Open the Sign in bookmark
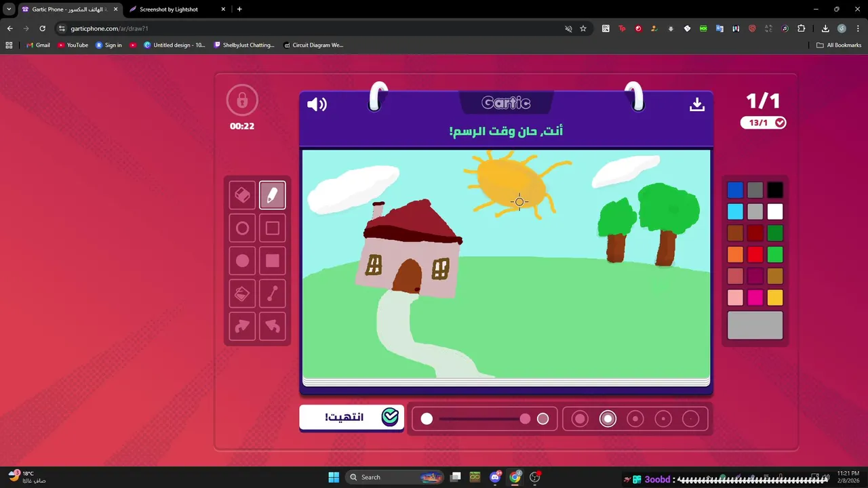The image size is (868, 488). [108, 45]
